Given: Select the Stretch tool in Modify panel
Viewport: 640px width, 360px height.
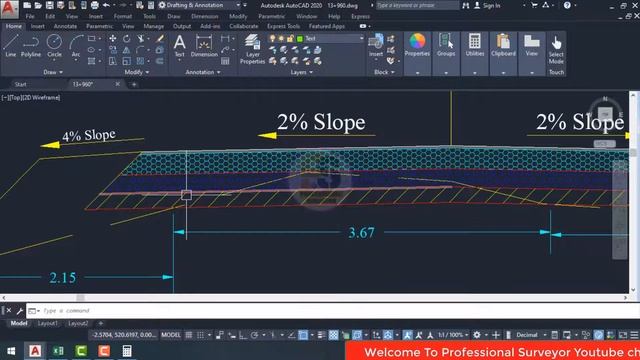Looking at the screenshot, I should coord(113,61).
